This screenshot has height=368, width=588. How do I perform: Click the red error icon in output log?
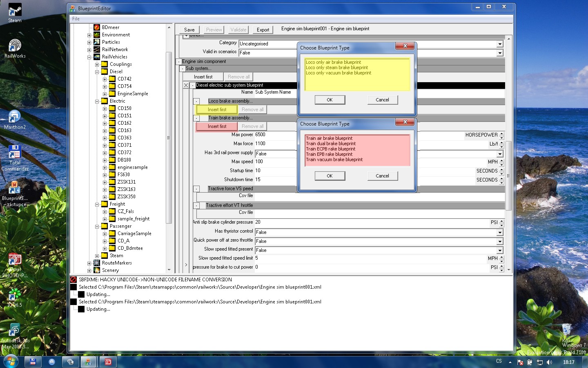coord(73,280)
